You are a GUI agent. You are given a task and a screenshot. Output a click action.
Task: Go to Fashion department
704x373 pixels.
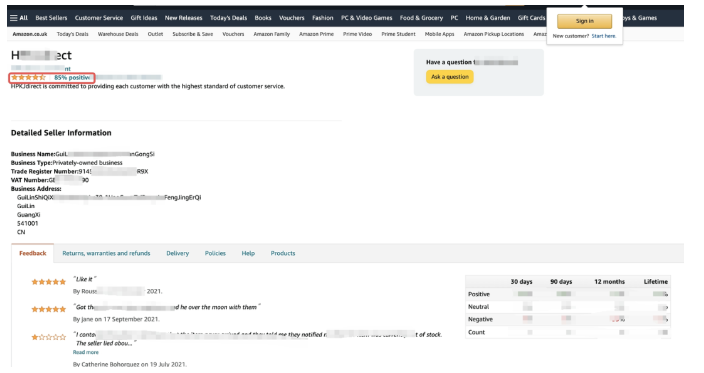[x=322, y=18]
